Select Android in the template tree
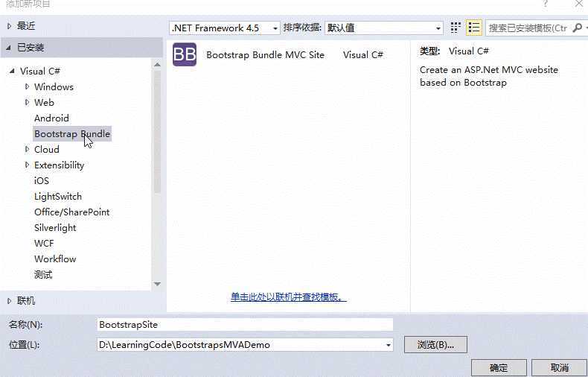This screenshot has height=377, width=588. pos(52,118)
